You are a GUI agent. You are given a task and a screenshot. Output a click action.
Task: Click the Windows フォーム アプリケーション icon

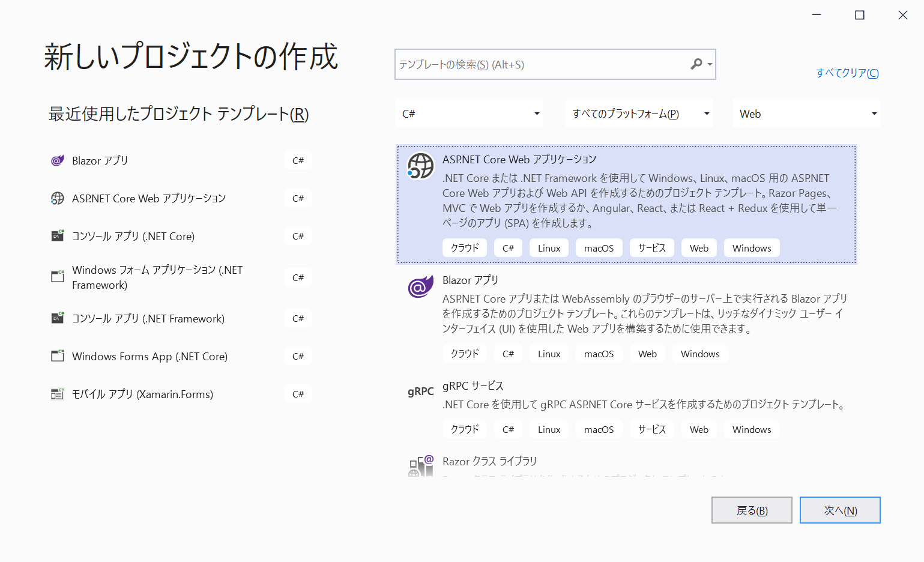pos(57,276)
